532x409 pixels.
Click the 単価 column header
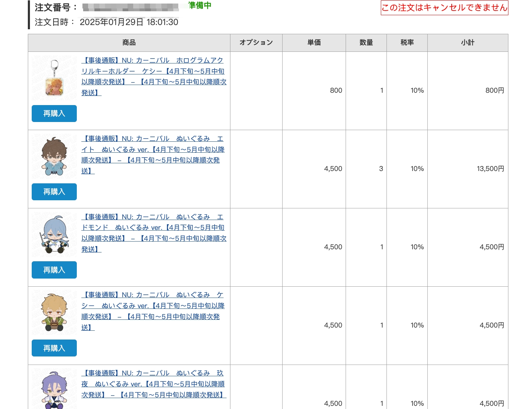[314, 43]
